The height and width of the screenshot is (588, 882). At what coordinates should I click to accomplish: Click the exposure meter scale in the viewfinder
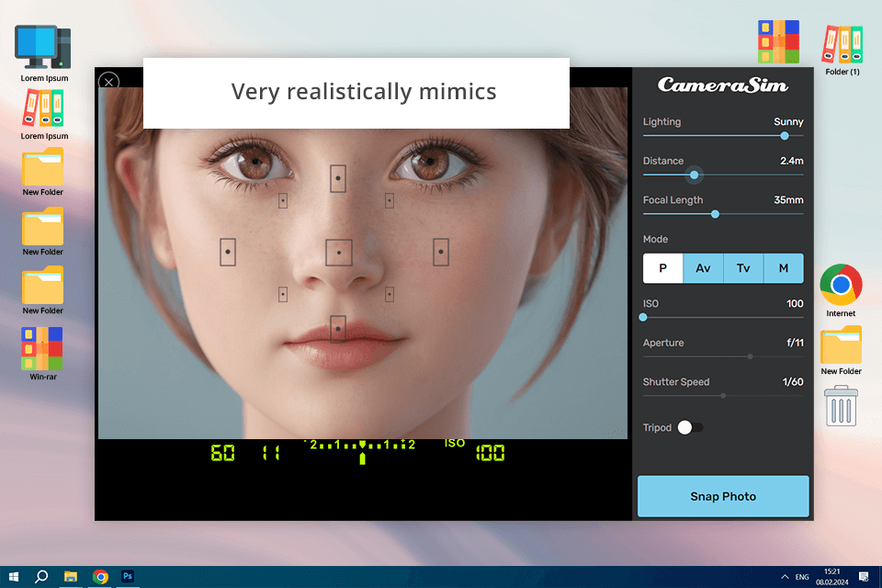point(360,451)
